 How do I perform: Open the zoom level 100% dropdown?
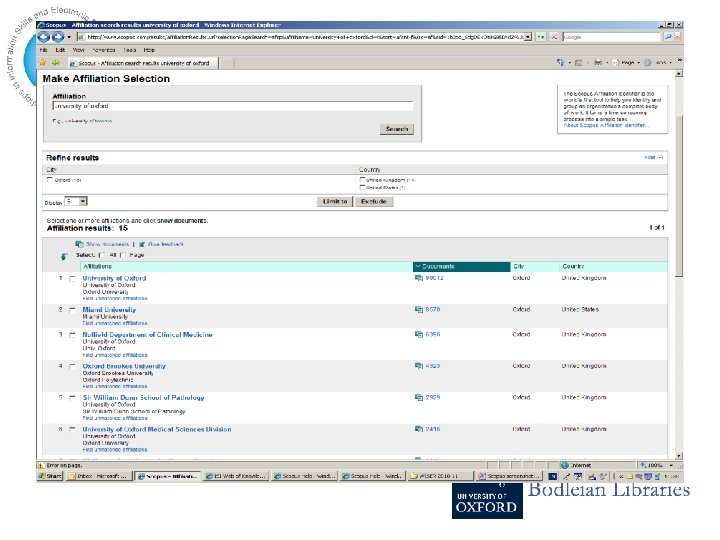point(671,465)
